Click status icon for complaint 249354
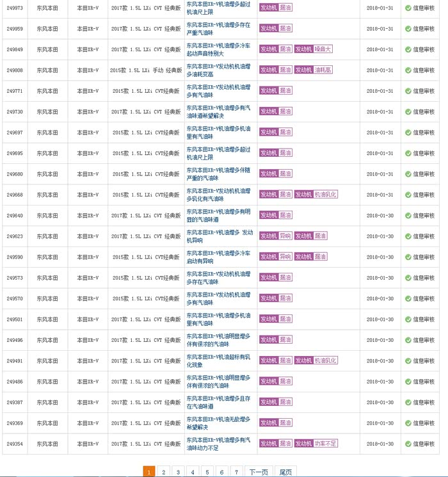The height and width of the screenshot is (477, 448). [x=408, y=444]
